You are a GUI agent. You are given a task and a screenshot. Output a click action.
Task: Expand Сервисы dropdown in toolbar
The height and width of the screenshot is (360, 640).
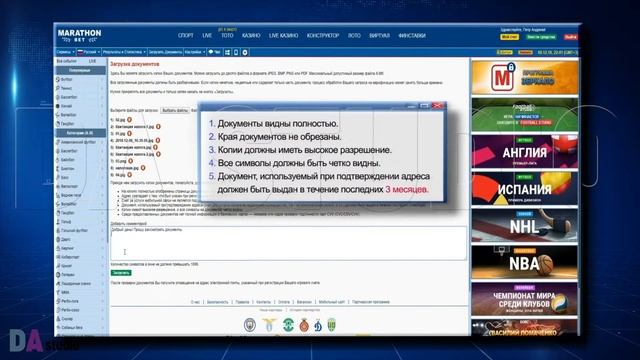[x=65, y=52]
